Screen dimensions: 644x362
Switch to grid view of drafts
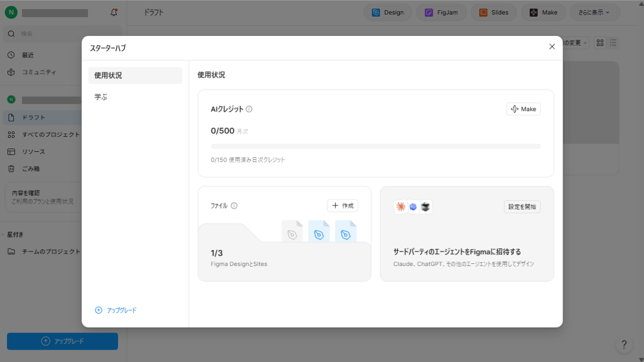(601, 42)
